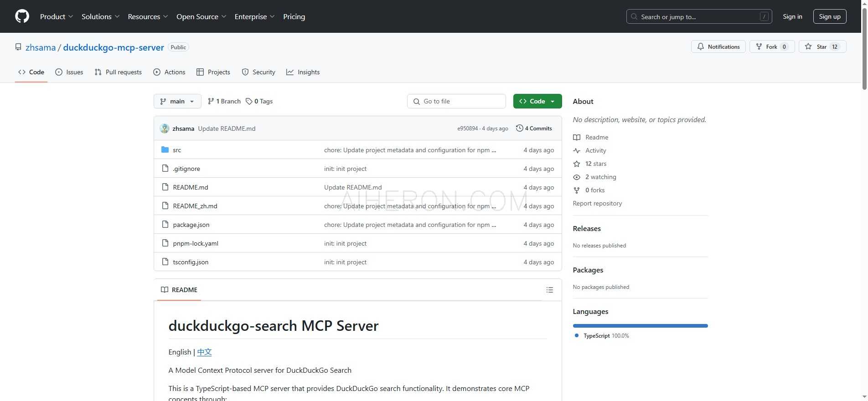Click the commits history clock icon
Image resolution: width=868 pixels, height=401 pixels.
[519, 129]
